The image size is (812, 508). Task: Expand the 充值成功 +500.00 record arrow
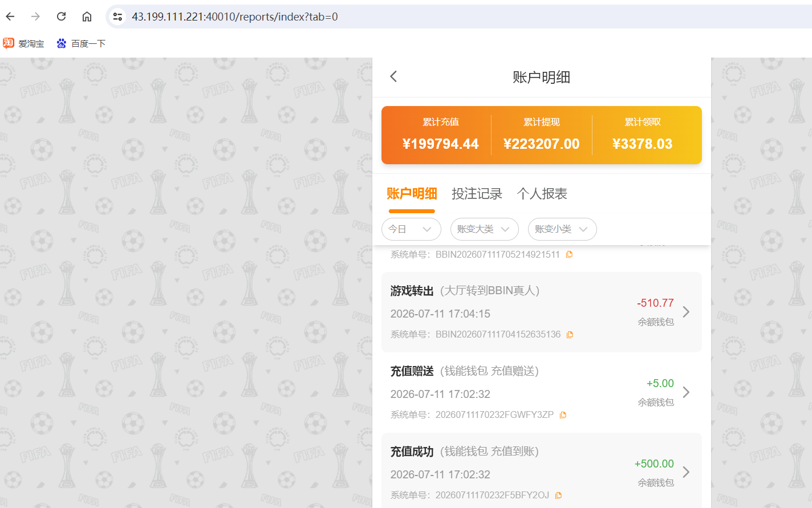686,472
